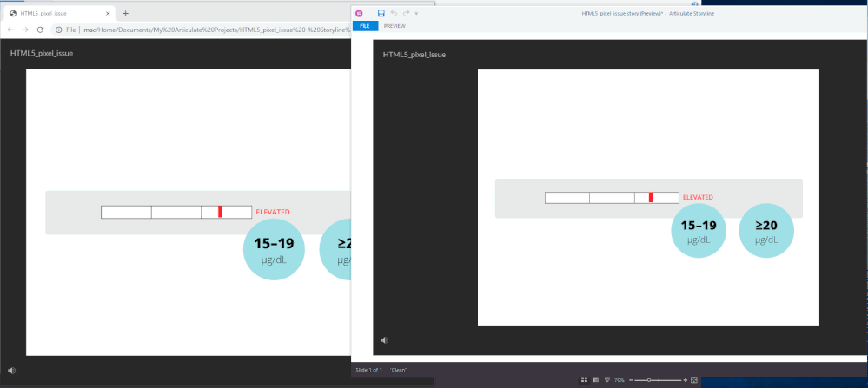Click the red marker in Storyline preview bar
Image resolution: width=868 pixels, height=388 pixels.
coord(651,197)
